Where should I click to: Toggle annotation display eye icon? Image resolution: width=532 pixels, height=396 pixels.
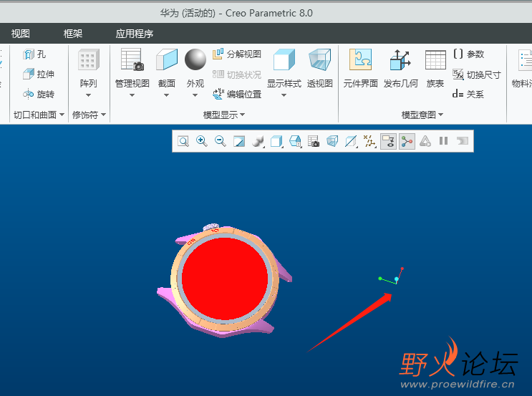pos(389,141)
